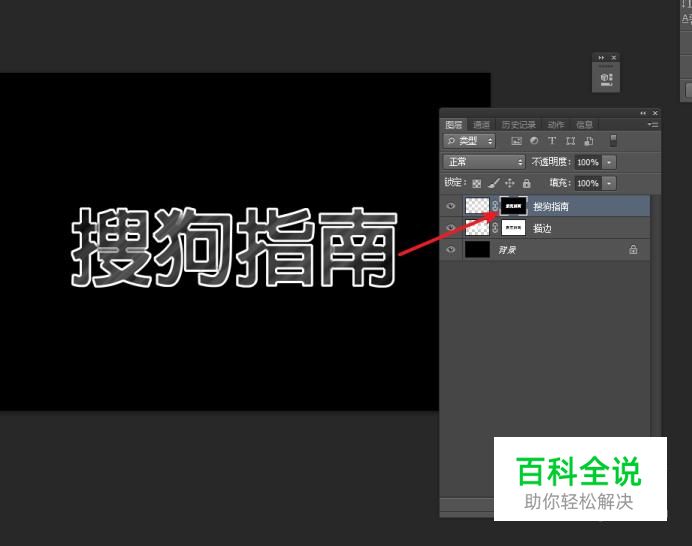The width and height of the screenshot is (692, 546).
Task: Select the 描边 layer name
Action: 542,228
